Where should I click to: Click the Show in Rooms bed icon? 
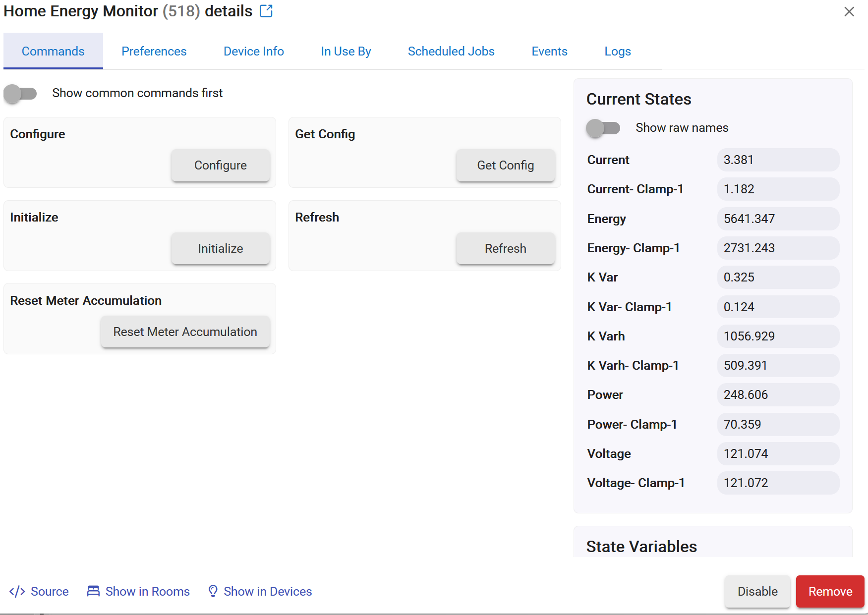click(x=93, y=591)
